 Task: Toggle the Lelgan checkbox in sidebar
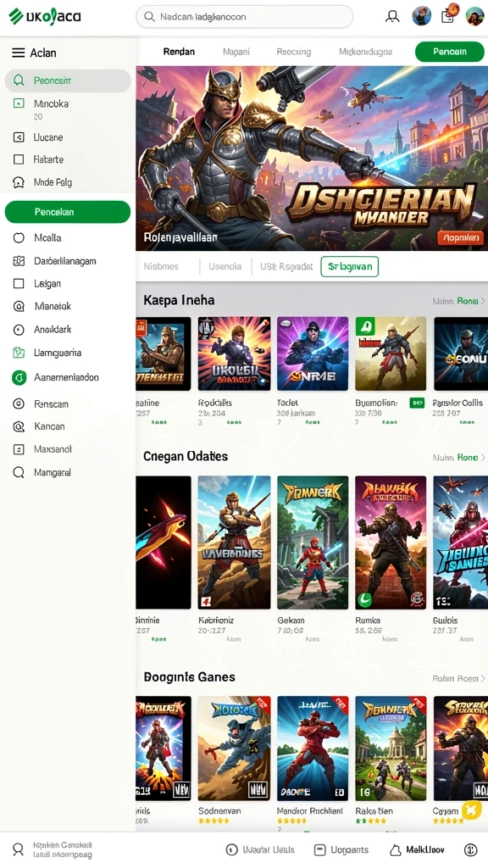click(x=19, y=283)
